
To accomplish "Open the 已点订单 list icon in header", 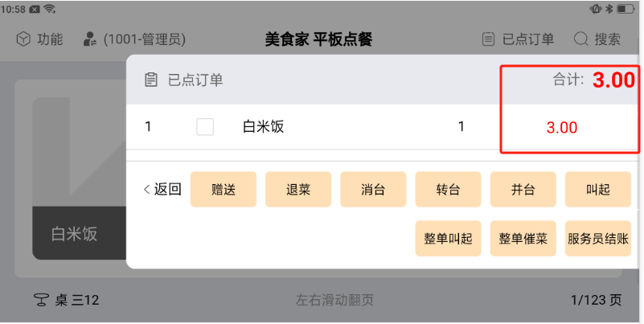I will (x=488, y=39).
